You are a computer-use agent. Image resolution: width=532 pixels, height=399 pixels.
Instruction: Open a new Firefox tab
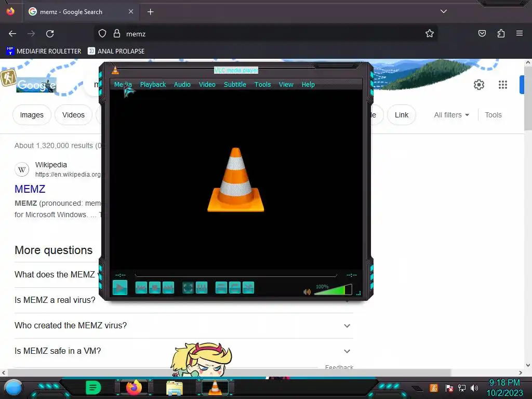click(x=150, y=12)
